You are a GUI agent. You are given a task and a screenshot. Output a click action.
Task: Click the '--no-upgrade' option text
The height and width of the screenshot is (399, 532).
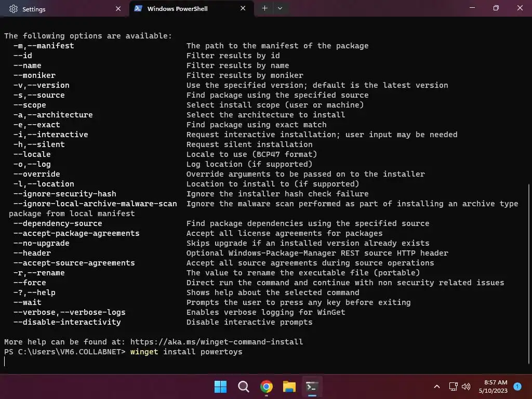[41, 243]
